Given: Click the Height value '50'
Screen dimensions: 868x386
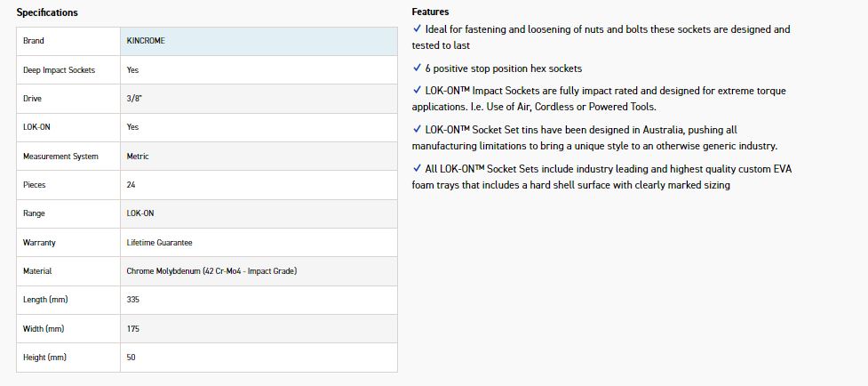Looking at the screenshot, I should 131,358.
